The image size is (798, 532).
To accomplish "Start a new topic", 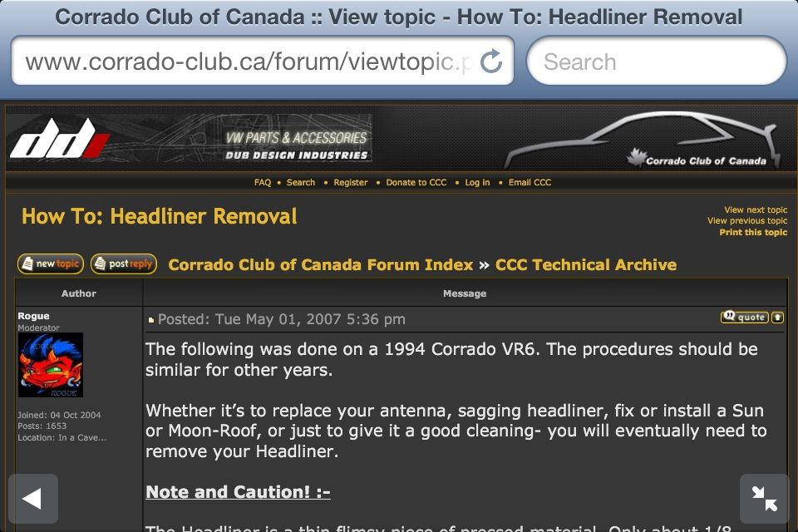I will [51, 264].
